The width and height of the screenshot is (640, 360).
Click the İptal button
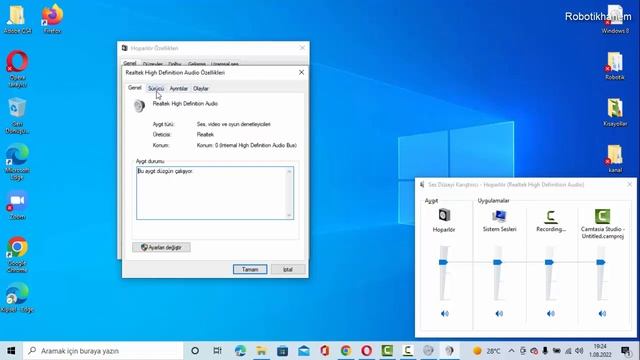[x=288, y=269]
